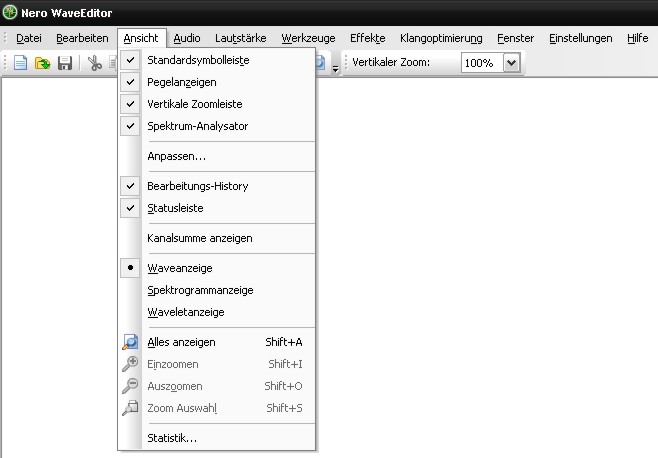This screenshot has width=658, height=458.
Task: Click the toolbar options overflow arrow
Action: 335,68
